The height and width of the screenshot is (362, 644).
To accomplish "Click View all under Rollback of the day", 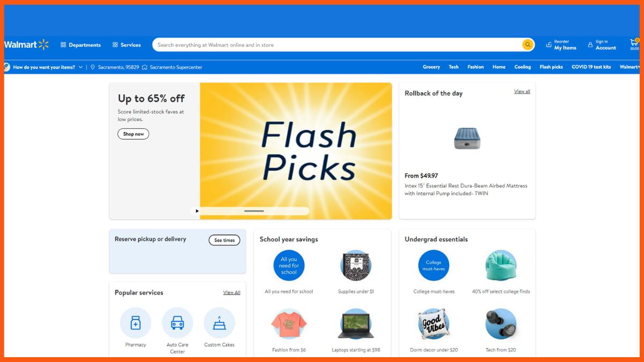I will (x=522, y=92).
